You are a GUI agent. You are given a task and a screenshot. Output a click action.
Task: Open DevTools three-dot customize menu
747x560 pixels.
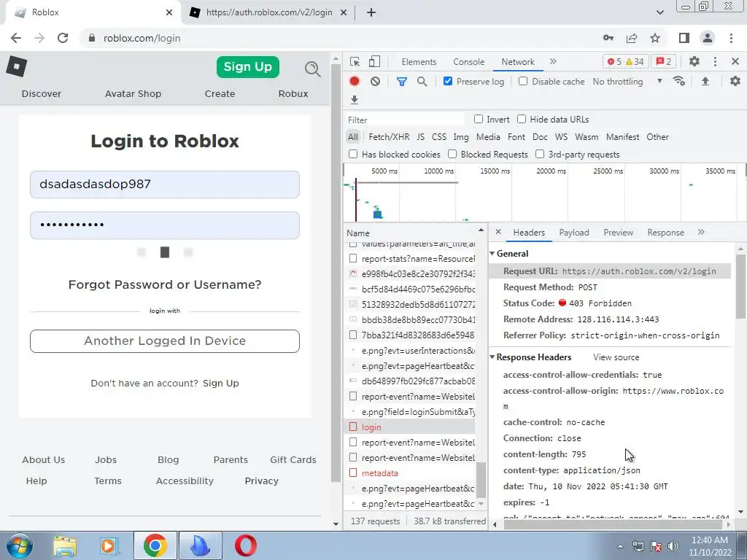click(x=715, y=61)
